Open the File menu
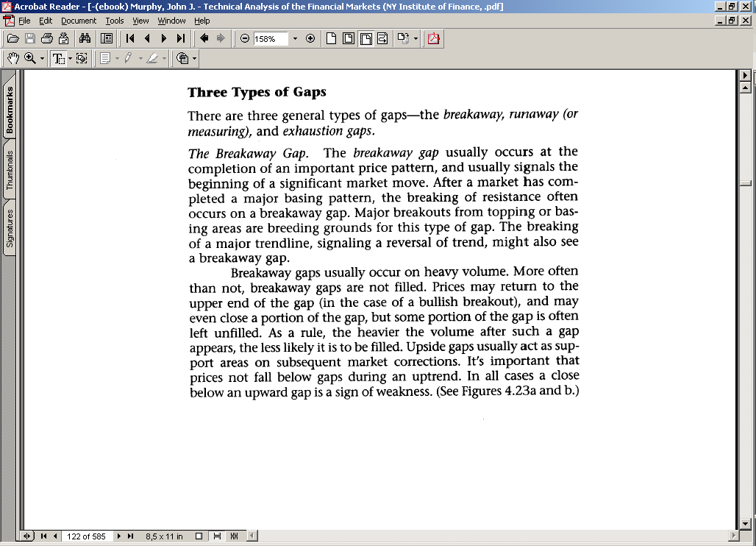The image size is (756, 546). (24, 21)
